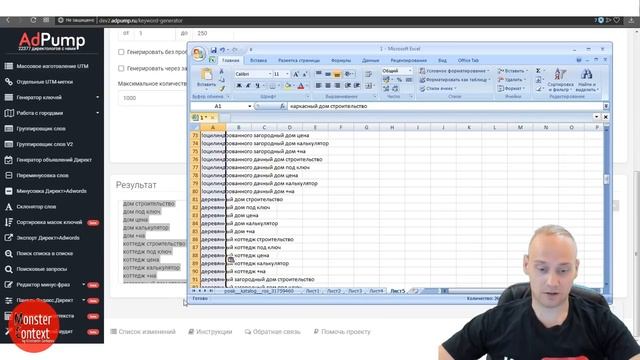Click the Вставить cells button in ribbon

click(513, 71)
